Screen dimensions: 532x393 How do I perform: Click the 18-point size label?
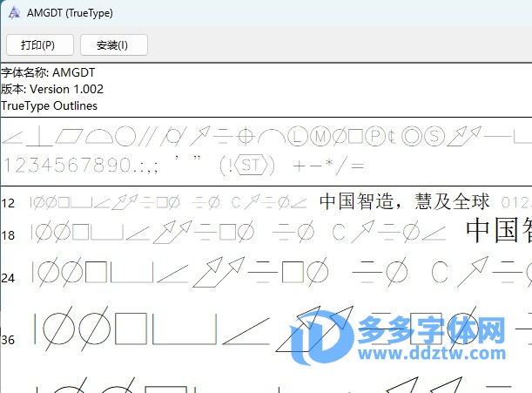click(x=8, y=235)
